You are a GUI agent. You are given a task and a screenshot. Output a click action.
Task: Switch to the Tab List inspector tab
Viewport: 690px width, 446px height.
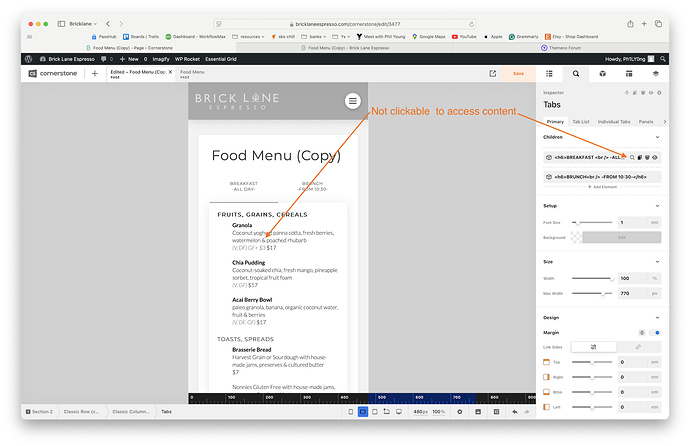(x=581, y=122)
